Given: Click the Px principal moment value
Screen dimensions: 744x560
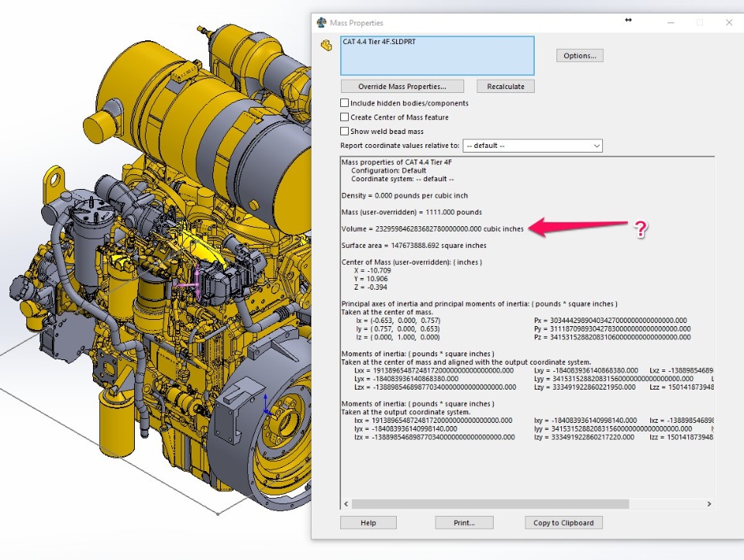Looking at the screenshot, I should tap(610, 320).
